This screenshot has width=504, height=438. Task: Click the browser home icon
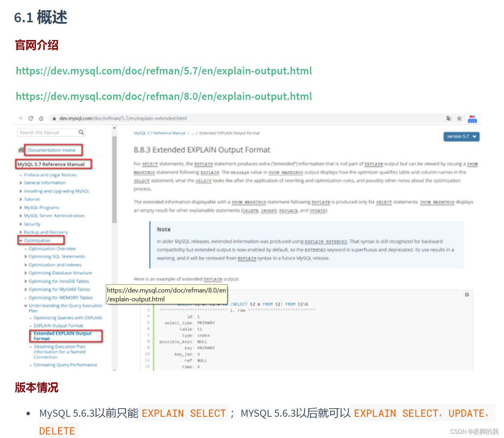click(x=41, y=118)
